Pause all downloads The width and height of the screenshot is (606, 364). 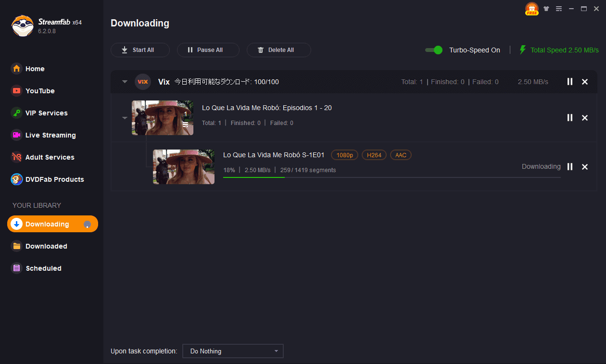click(x=208, y=50)
